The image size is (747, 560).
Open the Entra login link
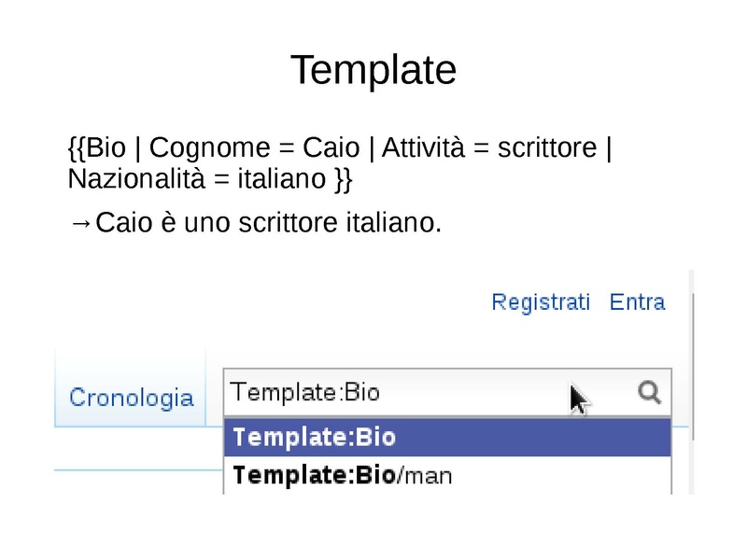coord(638,301)
